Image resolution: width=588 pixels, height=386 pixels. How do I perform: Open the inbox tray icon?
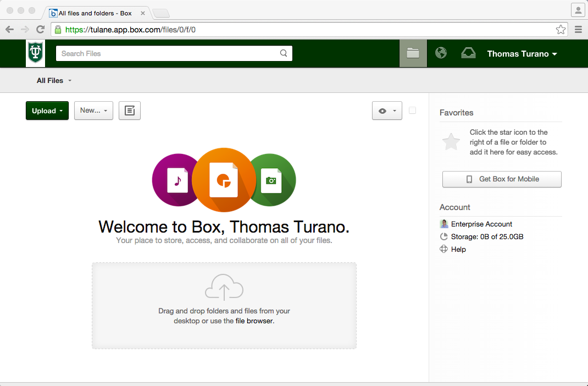(468, 53)
